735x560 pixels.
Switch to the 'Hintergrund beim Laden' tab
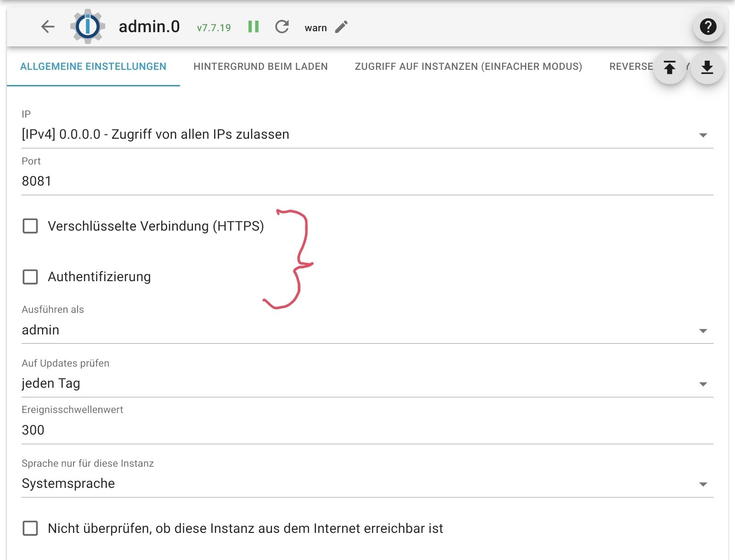coord(260,67)
